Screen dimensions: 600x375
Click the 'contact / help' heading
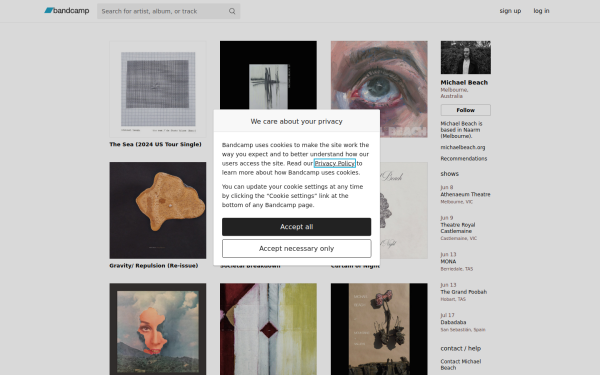pyautogui.click(x=461, y=349)
